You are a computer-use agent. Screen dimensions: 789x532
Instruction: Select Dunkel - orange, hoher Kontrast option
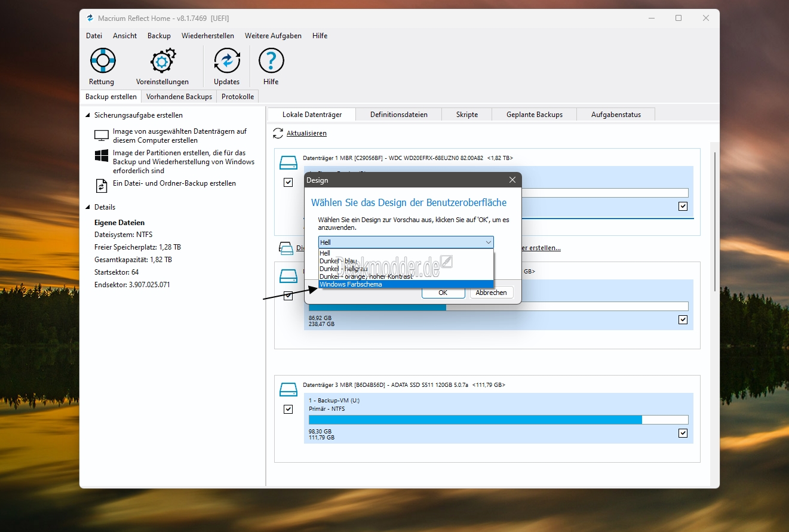click(x=406, y=276)
